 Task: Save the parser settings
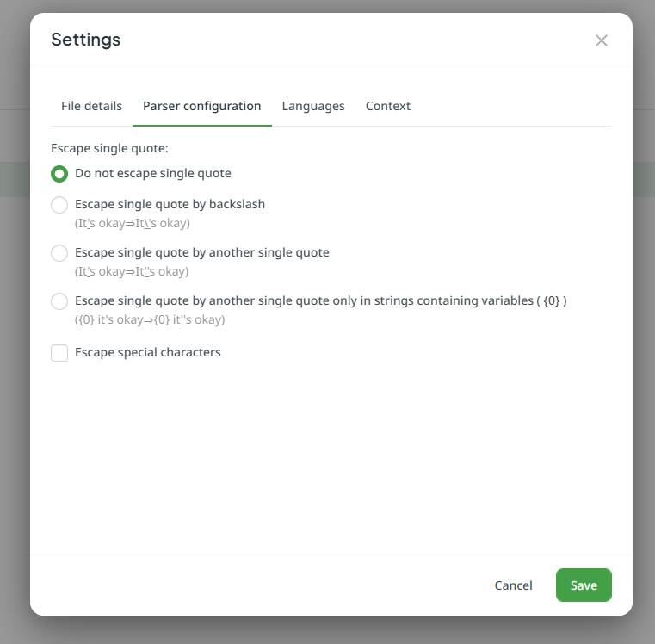click(584, 585)
